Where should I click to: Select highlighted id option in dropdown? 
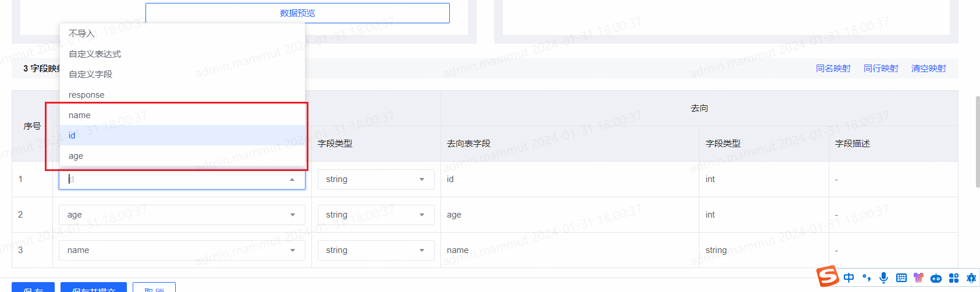click(x=182, y=136)
